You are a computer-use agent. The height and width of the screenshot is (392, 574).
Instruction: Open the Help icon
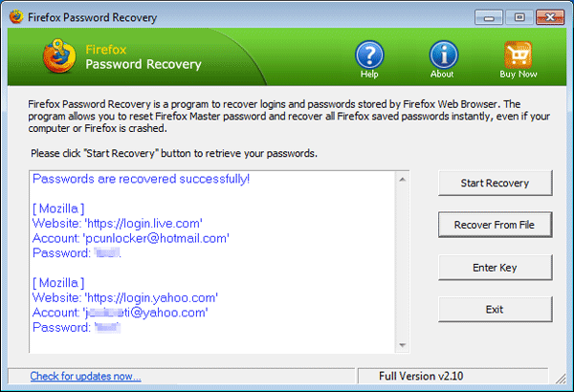tap(369, 55)
